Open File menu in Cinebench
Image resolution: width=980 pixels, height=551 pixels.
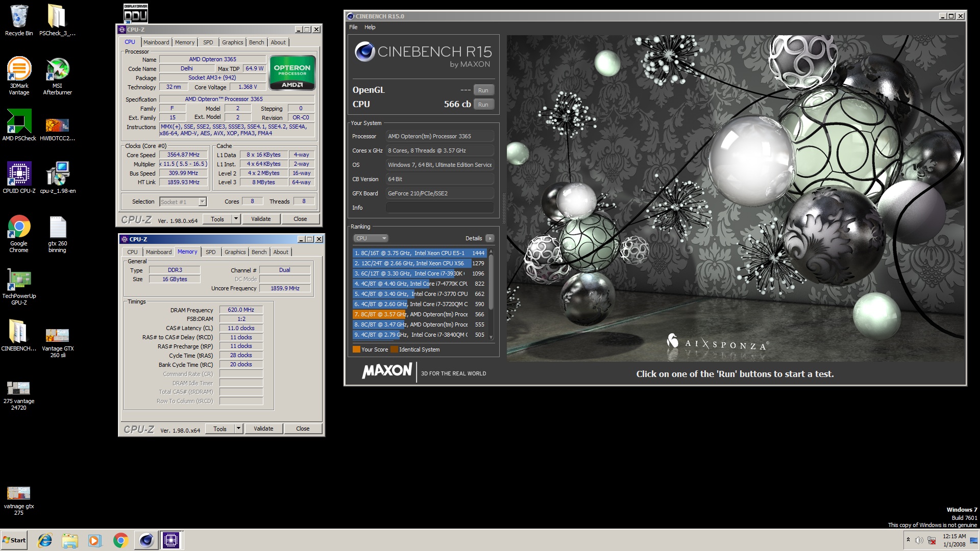pyautogui.click(x=353, y=27)
